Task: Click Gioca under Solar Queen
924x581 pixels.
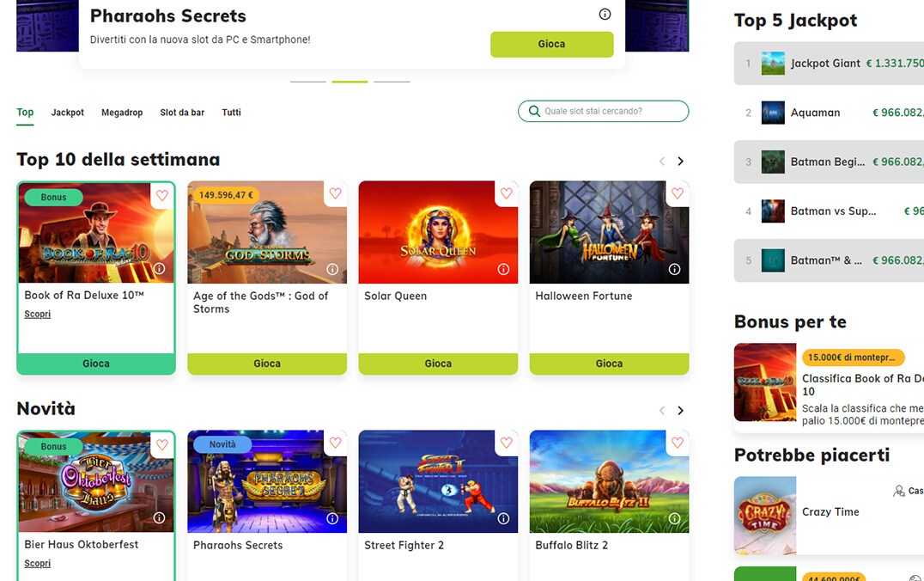Action: 438,364
